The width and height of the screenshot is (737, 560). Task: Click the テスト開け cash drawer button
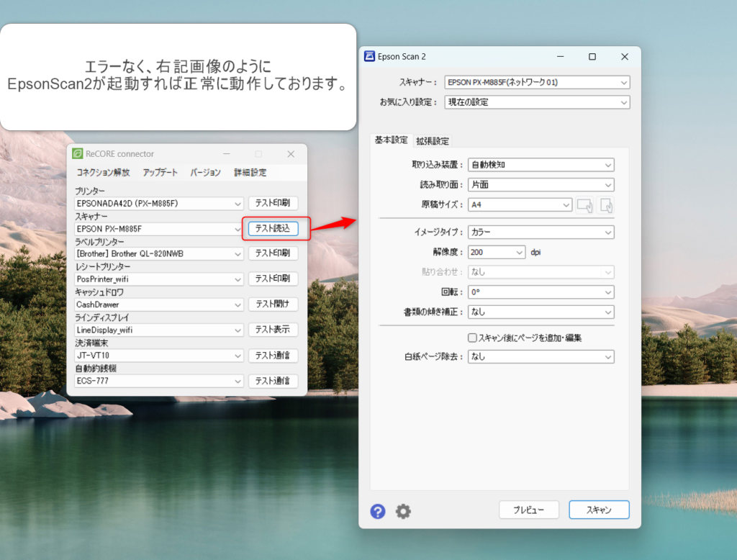click(x=273, y=304)
